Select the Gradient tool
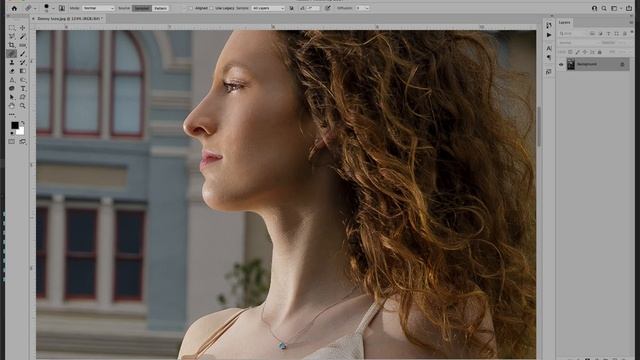Viewport: 640px width, 360px height. coord(22,71)
